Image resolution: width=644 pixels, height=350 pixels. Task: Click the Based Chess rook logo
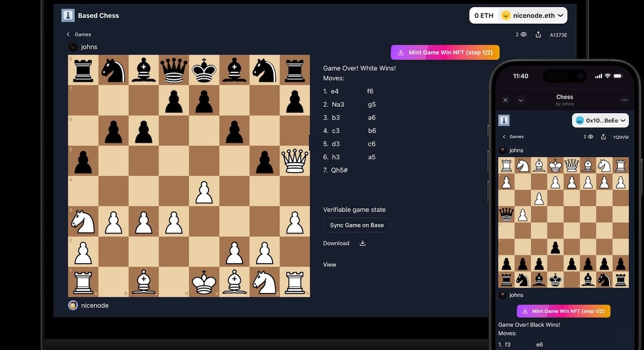pyautogui.click(x=68, y=16)
